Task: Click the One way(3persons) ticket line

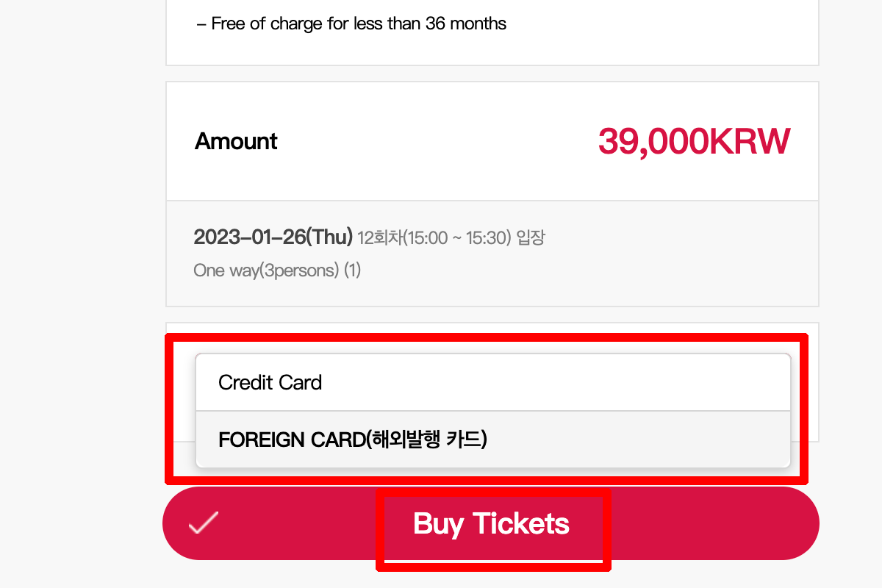Action: pos(276,270)
